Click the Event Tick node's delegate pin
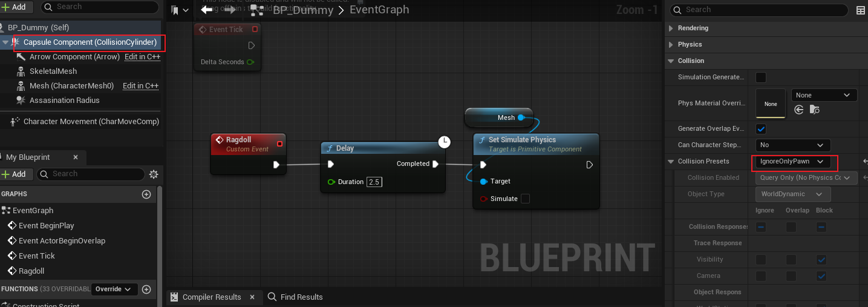868x307 pixels. pos(255,29)
